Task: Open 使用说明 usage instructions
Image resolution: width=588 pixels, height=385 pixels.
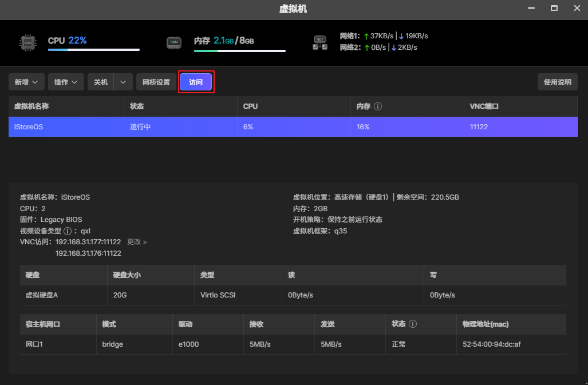Action: pyautogui.click(x=557, y=82)
